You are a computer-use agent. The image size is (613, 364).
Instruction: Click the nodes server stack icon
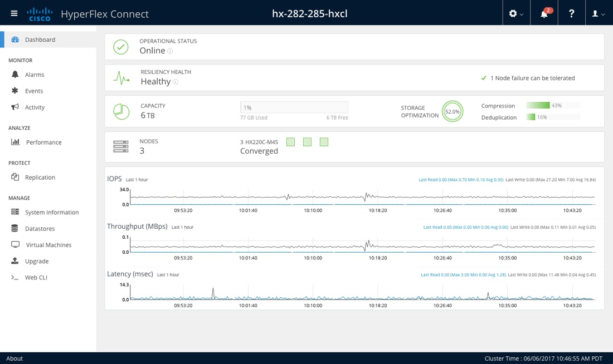(121, 146)
